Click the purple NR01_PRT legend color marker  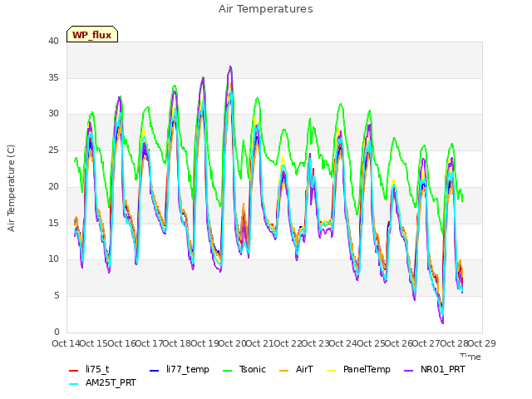408,371
